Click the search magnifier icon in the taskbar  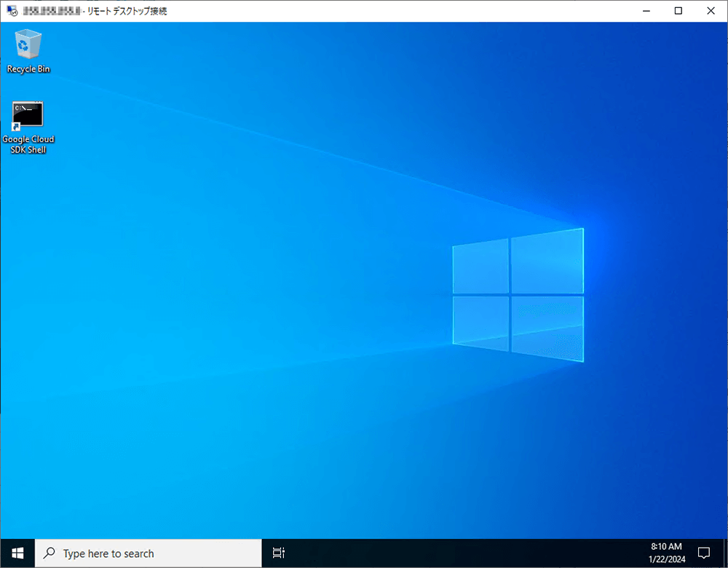pyautogui.click(x=50, y=553)
